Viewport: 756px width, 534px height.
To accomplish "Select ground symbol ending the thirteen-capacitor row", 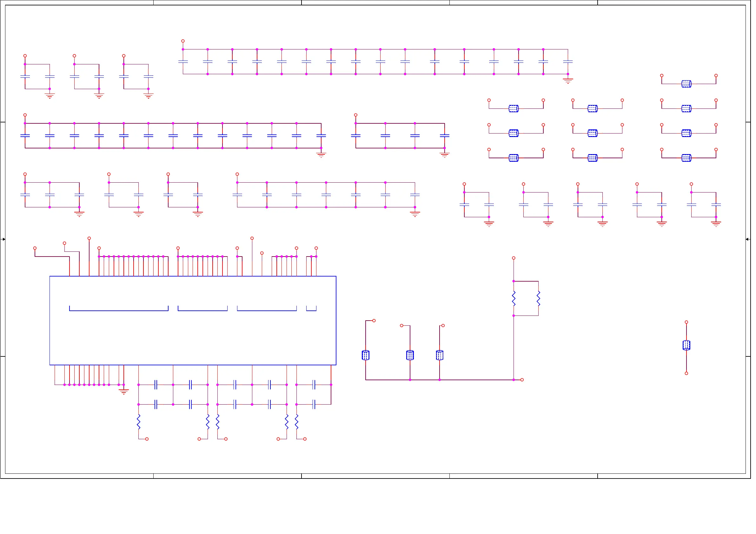I will 321,155.
